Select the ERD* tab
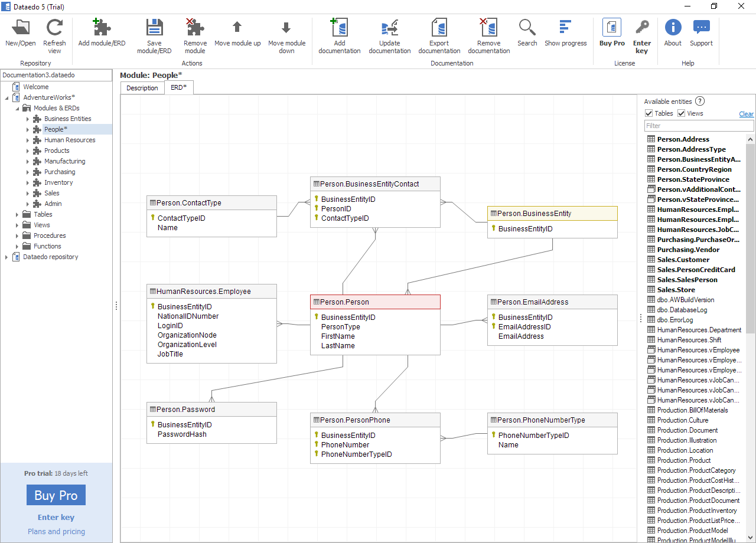Viewport: 756px width, 543px height. tap(178, 87)
